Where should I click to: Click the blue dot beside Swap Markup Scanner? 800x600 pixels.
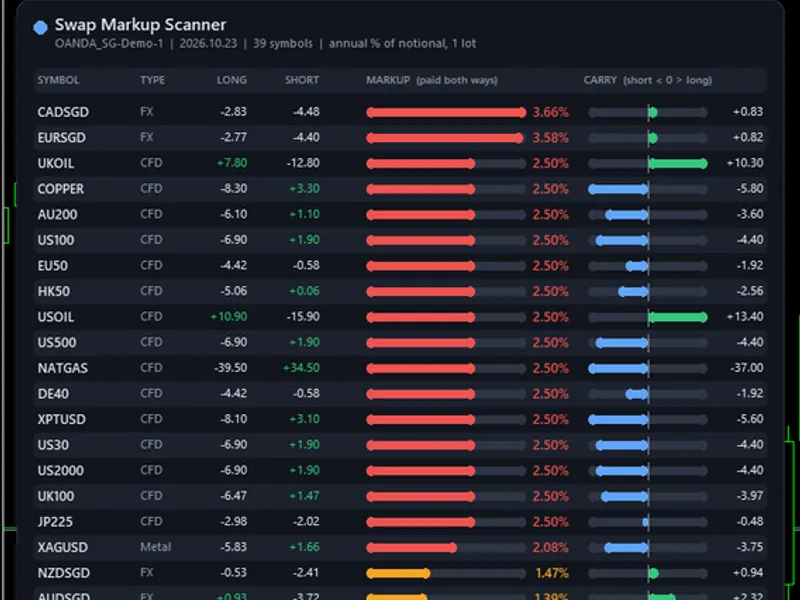pyautogui.click(x=40, y=27)
